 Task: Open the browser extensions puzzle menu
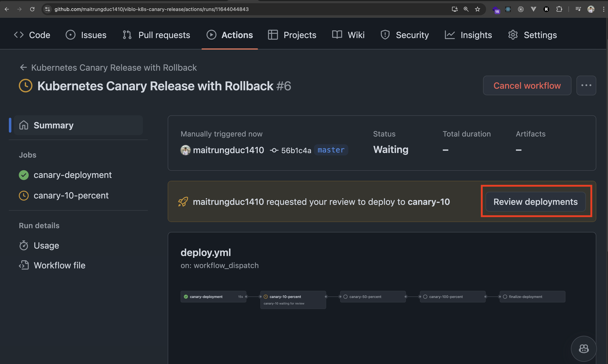coord(559,9)
